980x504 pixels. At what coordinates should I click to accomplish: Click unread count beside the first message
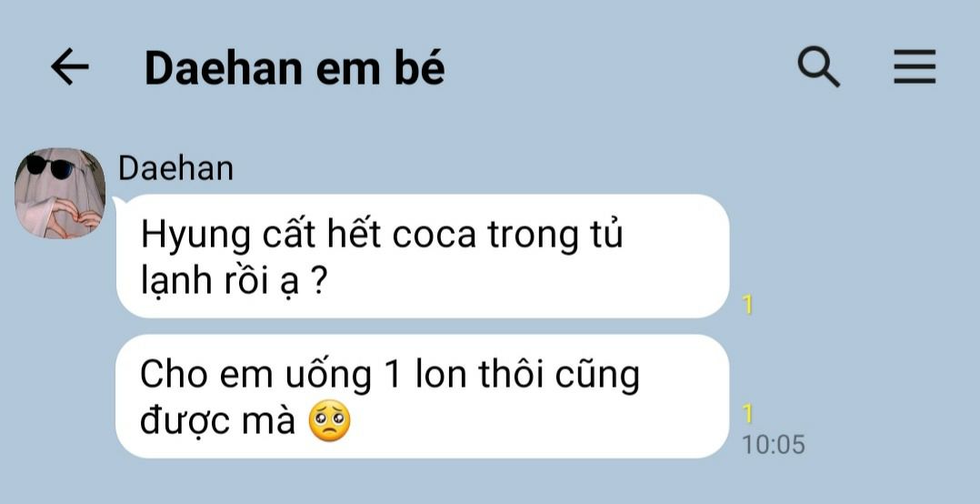click(x=747, y=305)
